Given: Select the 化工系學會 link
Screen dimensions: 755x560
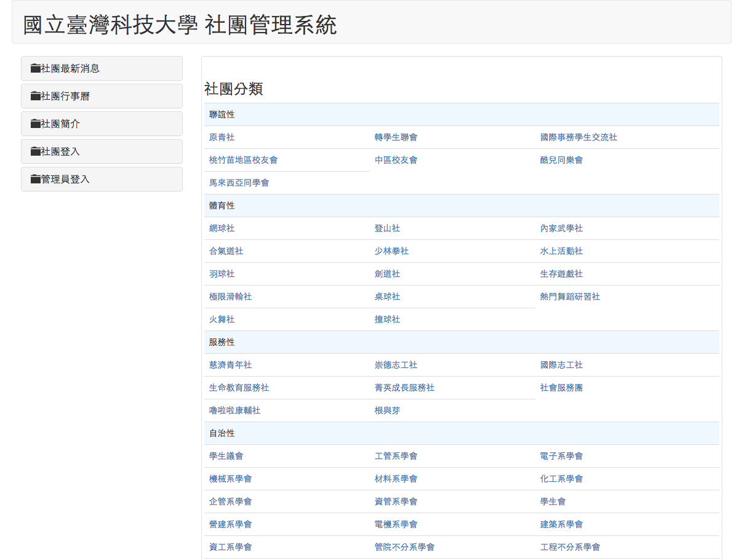Looking at the screenshot, I should pos(561,479).
